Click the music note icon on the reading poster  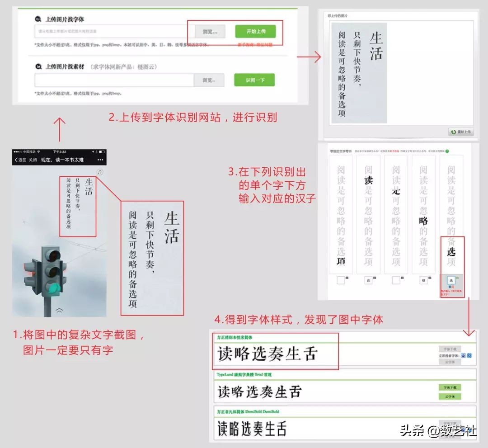coord(100,172)
